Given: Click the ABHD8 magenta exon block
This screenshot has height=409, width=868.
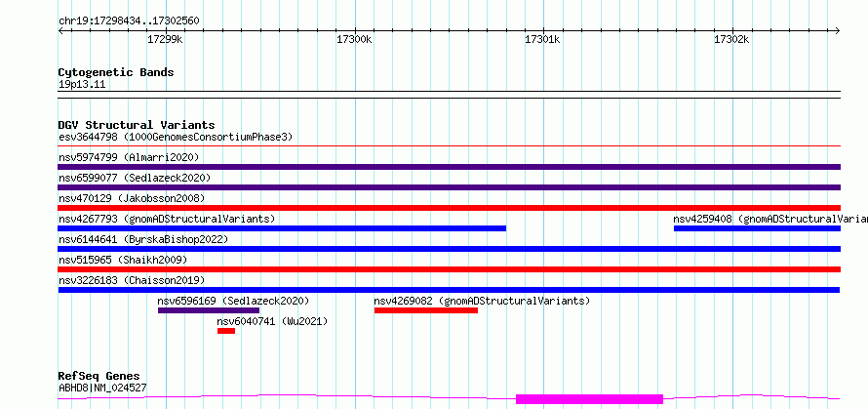Looking at the screenshot, I should [x=589, y=399].
